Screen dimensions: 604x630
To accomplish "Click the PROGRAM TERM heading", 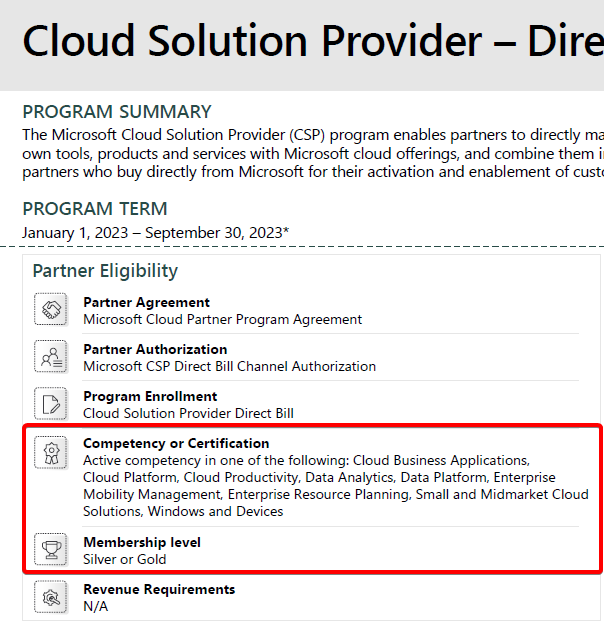I will [x=95, y=209].
